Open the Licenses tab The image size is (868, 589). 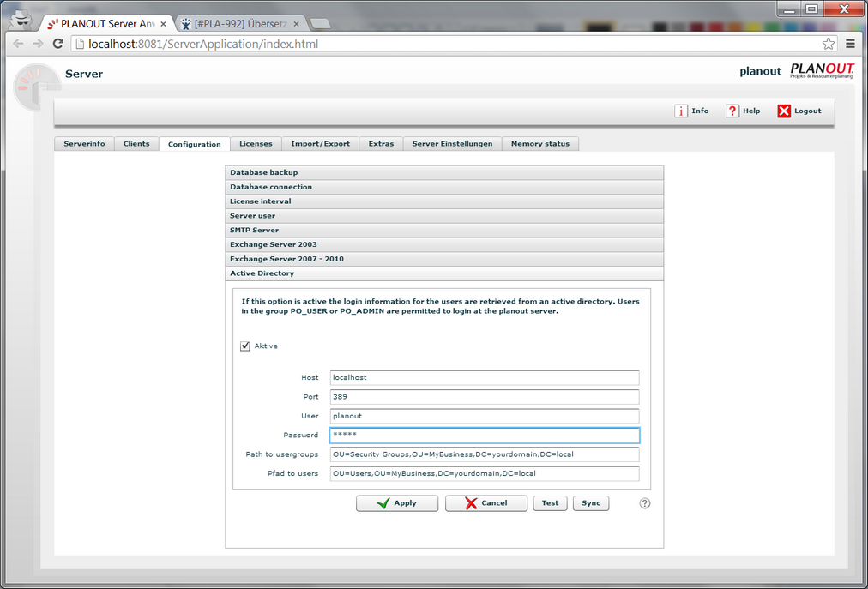(x=256, y=144)
